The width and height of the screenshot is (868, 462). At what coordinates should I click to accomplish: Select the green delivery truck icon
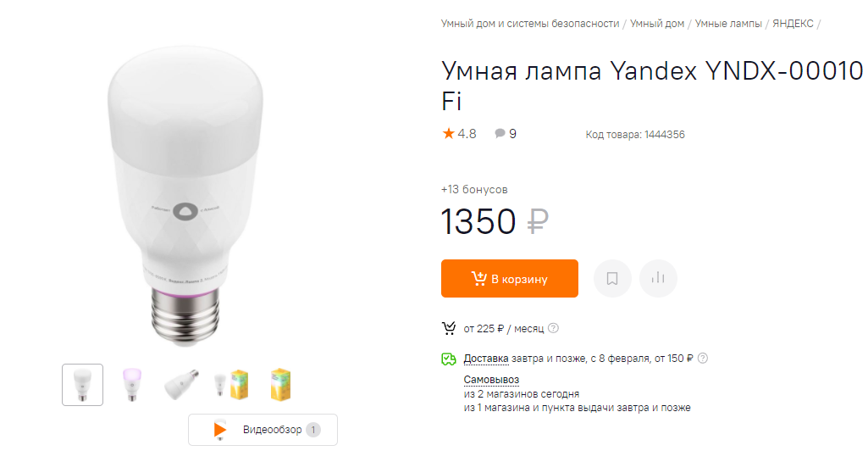coord(448,359)
